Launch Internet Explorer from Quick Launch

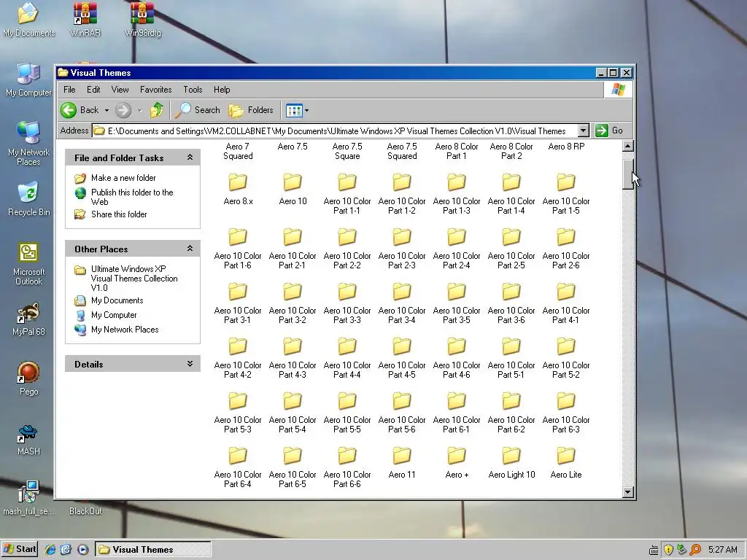[50, 550]
